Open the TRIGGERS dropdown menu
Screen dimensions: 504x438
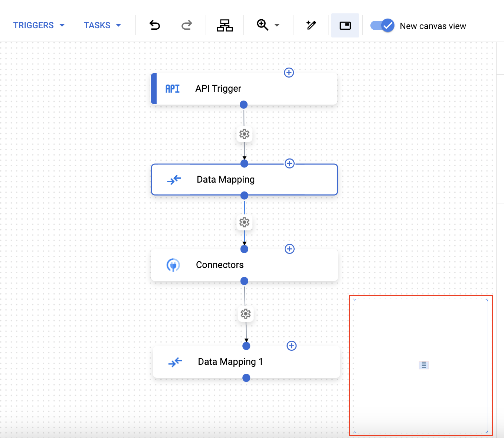click(39, 25)
